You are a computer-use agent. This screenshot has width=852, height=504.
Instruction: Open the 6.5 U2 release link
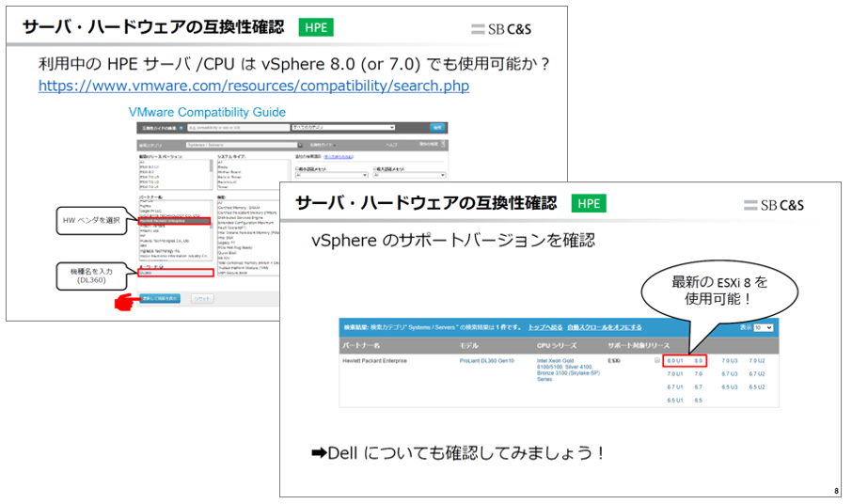tap(756, 387)
